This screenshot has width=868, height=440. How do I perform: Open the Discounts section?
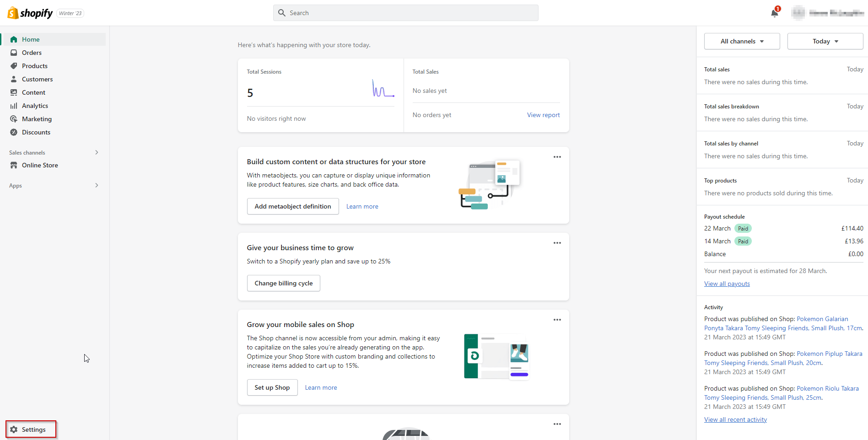tap(36, 132)
